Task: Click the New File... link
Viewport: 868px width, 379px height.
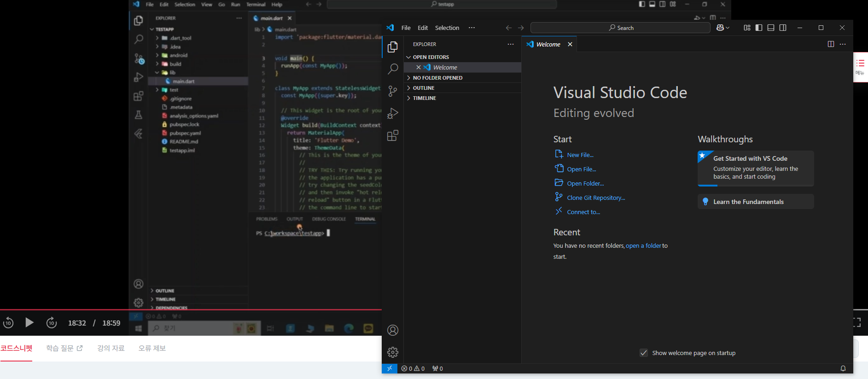Action: point(580,155)
